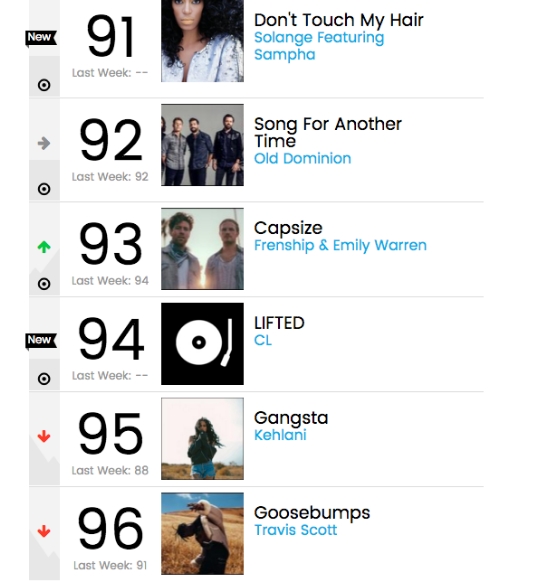Open the CL artist link
Image resolution: width=533 pixels, height=581 pixels.
pos(263,340)
